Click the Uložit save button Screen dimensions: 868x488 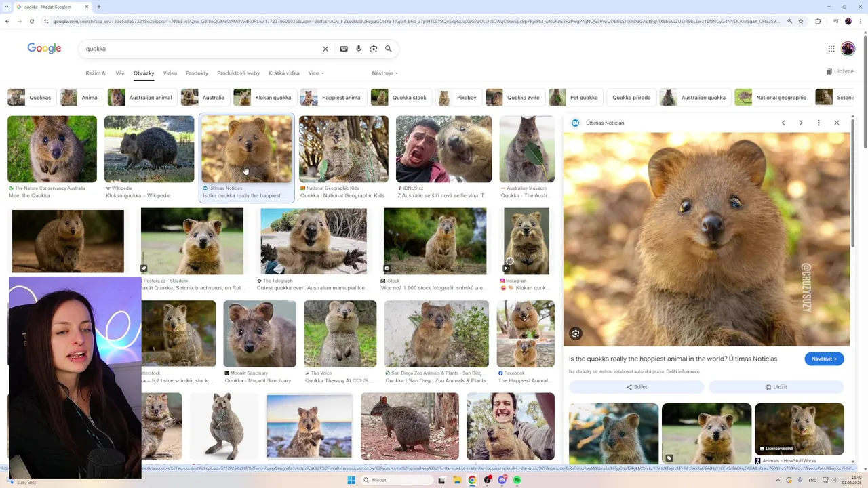tap(776, 387)
